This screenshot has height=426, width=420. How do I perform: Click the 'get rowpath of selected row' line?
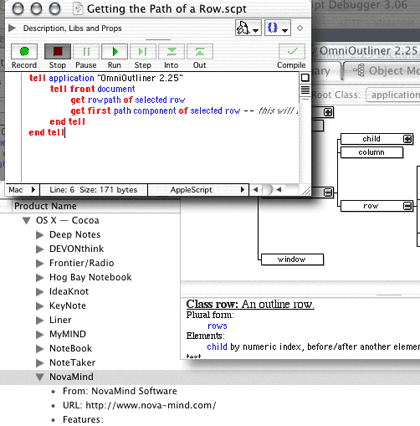[128, 100]
